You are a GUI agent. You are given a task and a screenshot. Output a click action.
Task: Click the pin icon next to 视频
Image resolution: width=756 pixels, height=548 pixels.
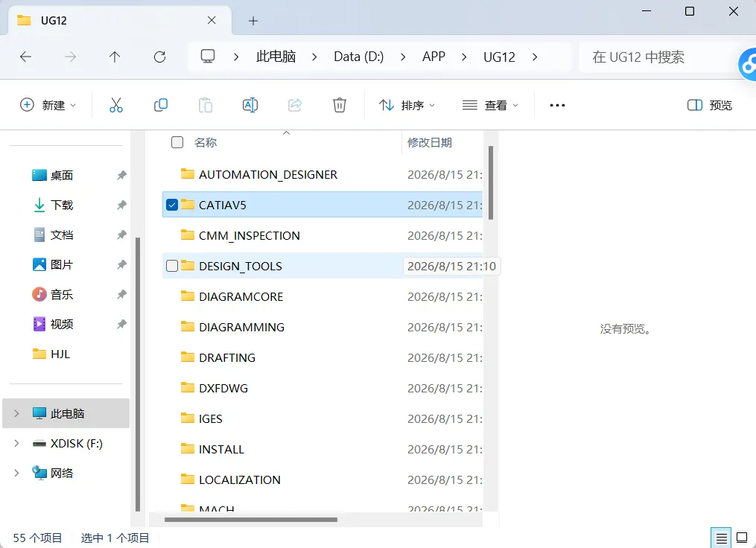[x=121, y=325]
